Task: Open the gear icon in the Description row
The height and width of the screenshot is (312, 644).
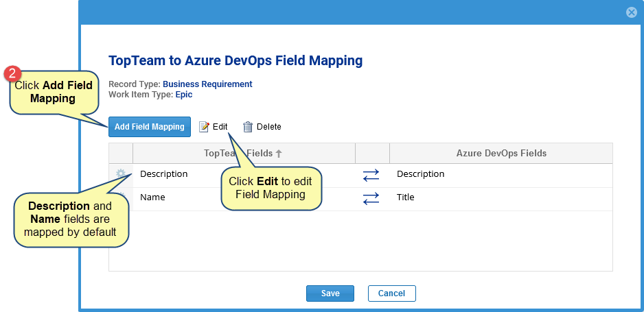Action: [121, 173]
